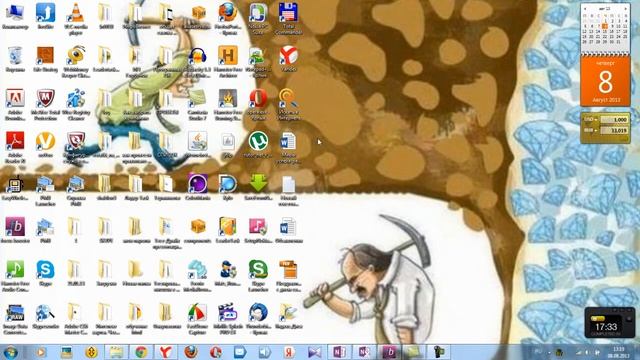Open the Java coffee-cup desktop icon
This screenshot has height=360, width=640.
coord(198,145)
